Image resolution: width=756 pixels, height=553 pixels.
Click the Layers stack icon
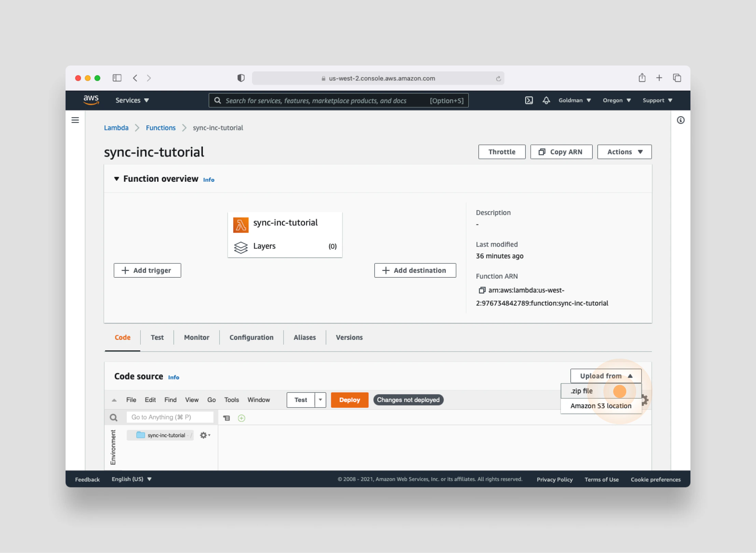[x=241, y=247]
